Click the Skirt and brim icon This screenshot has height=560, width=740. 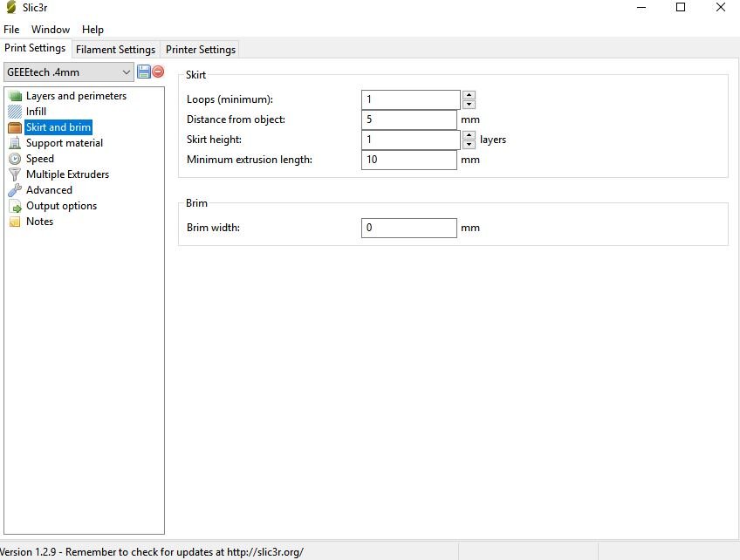(x=15, y=127)
